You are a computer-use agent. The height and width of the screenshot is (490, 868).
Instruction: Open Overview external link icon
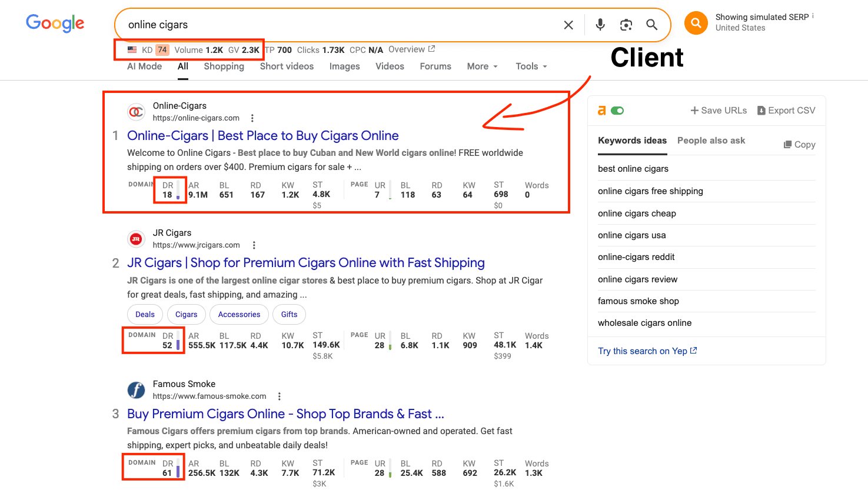[431, 49]
